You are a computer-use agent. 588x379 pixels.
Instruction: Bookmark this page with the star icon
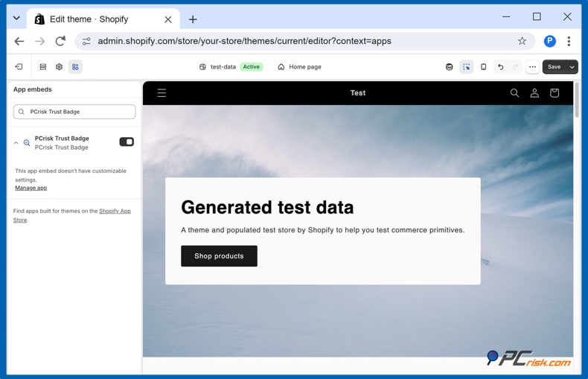pos(522,41)
